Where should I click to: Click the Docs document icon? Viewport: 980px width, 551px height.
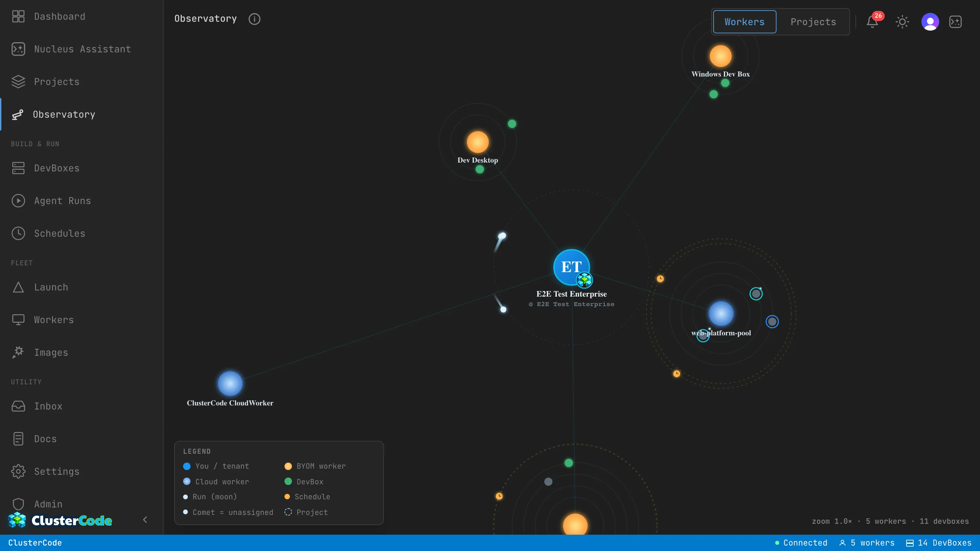click(x=18, y=439)
